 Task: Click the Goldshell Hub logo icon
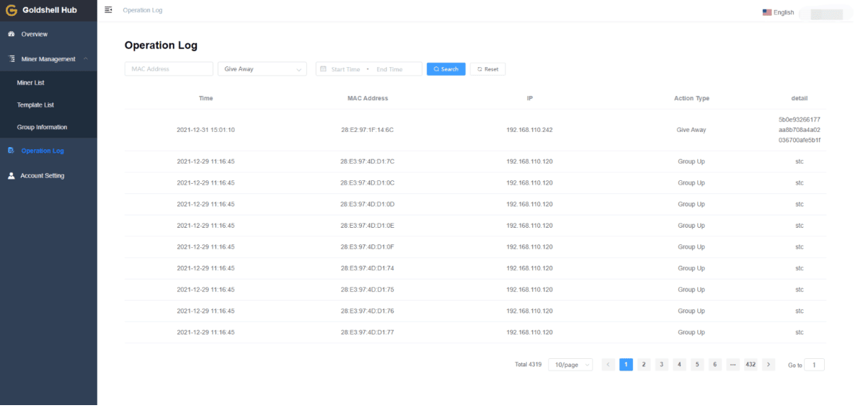(11, 10)
